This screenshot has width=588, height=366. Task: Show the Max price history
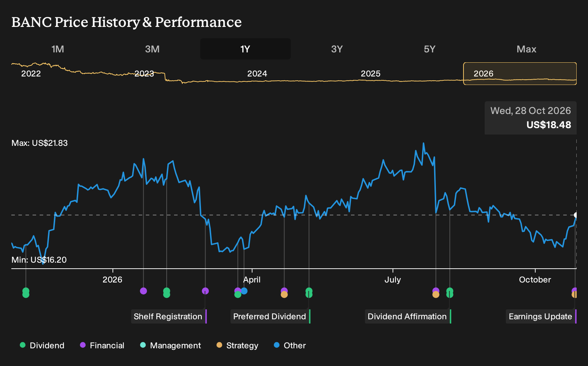point(526,49)
